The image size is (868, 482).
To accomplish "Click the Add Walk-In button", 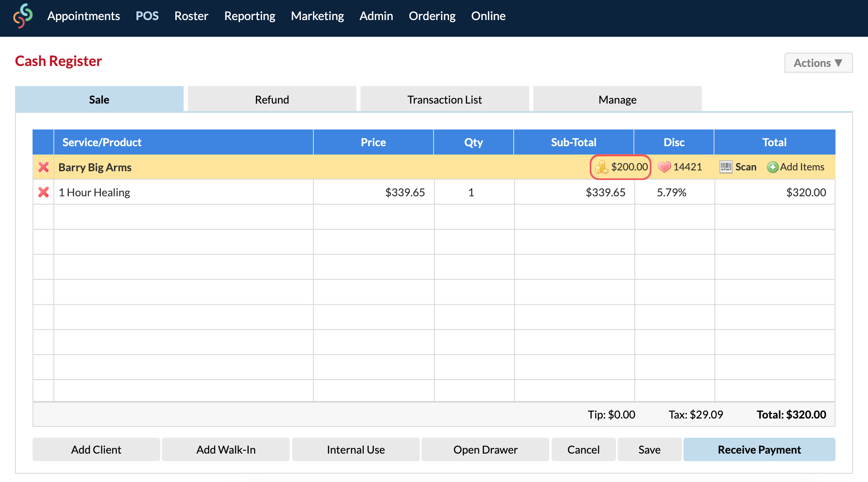I will pos(226,449).
